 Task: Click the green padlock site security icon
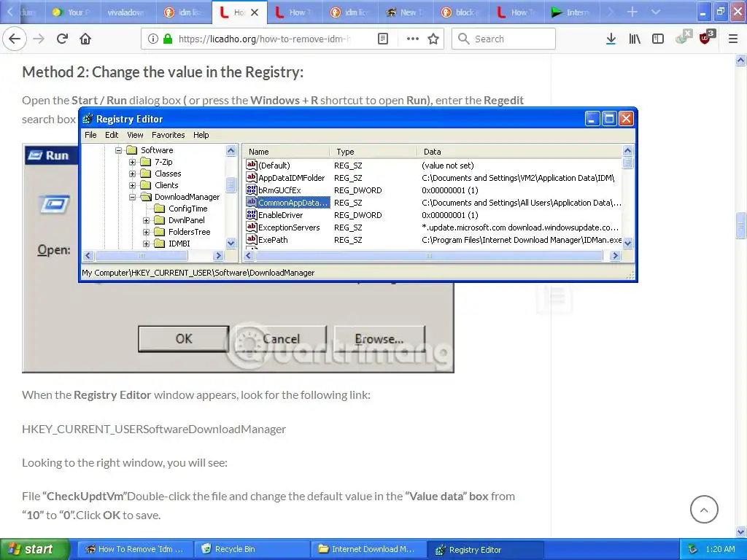click(168, 39)
